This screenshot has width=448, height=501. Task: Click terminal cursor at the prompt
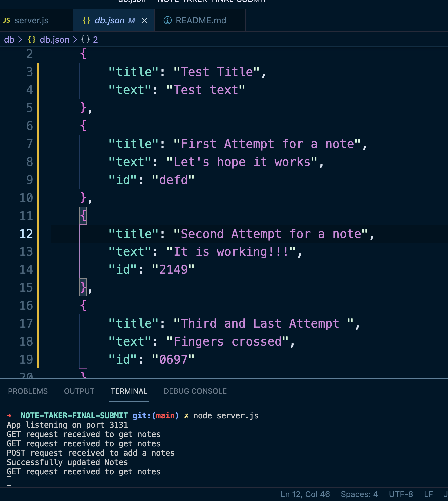click(9, 481)
